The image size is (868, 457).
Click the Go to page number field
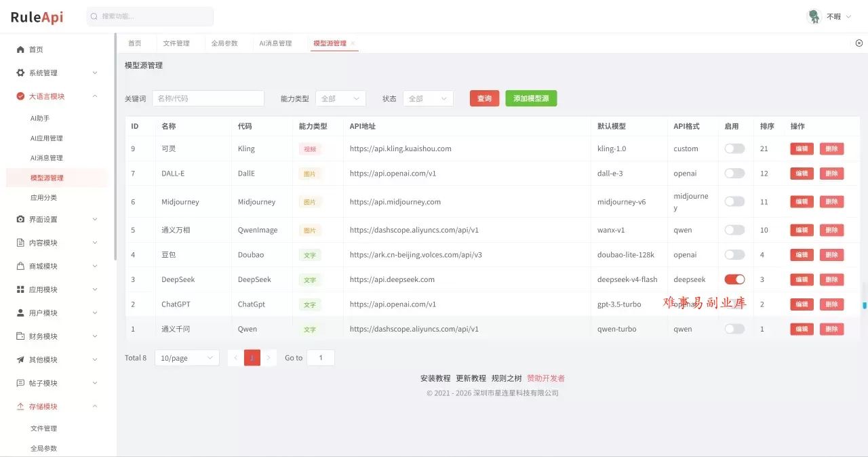[321, 357]
